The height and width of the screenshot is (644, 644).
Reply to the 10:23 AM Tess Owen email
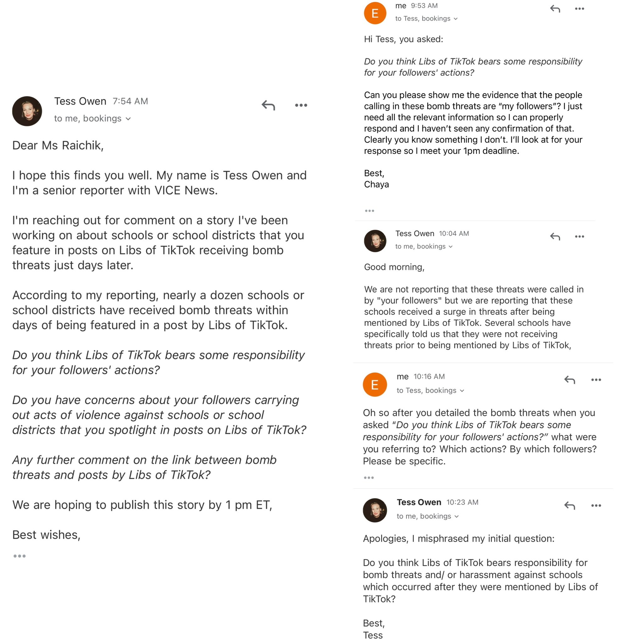pyautogui.click(x=570, y=506)
